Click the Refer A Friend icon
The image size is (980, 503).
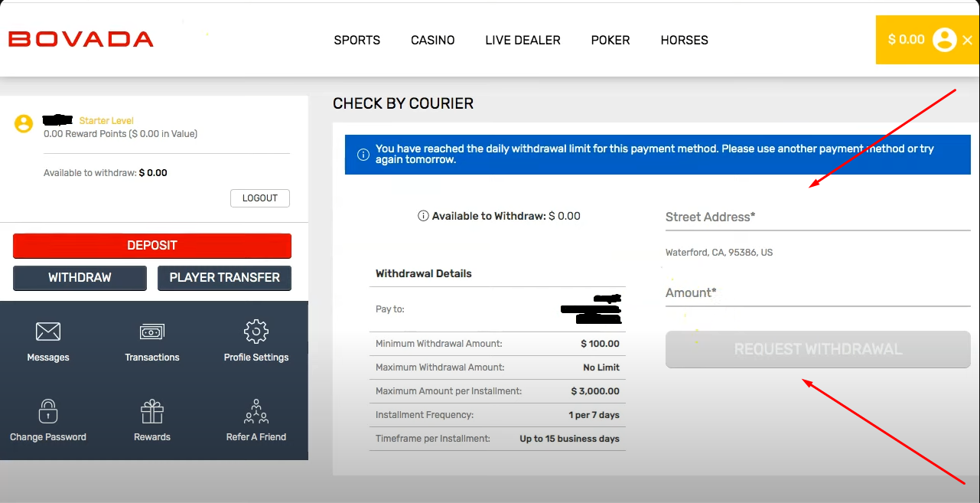256,412
